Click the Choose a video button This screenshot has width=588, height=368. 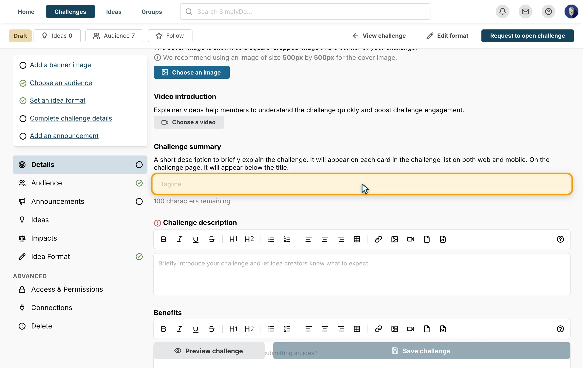189,122
